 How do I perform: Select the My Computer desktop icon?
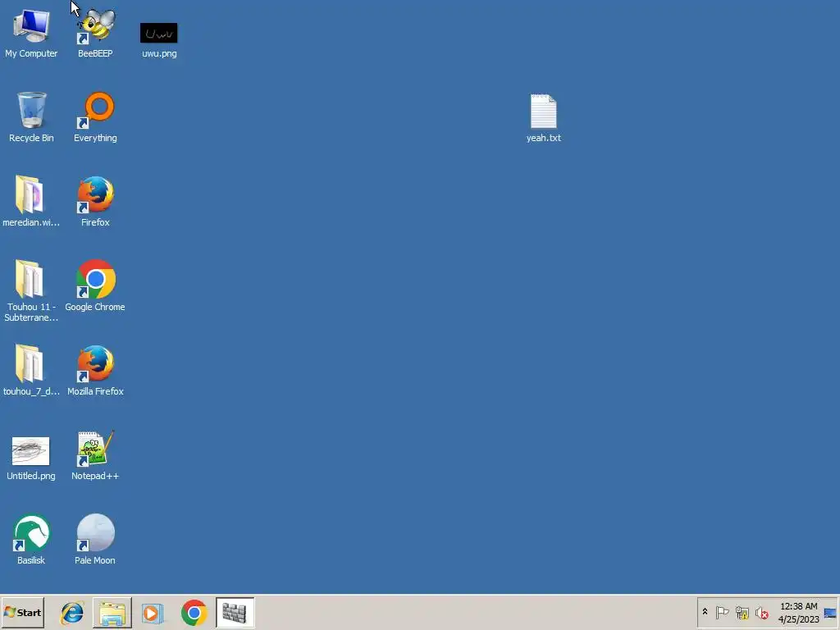[x=31, y=33]
